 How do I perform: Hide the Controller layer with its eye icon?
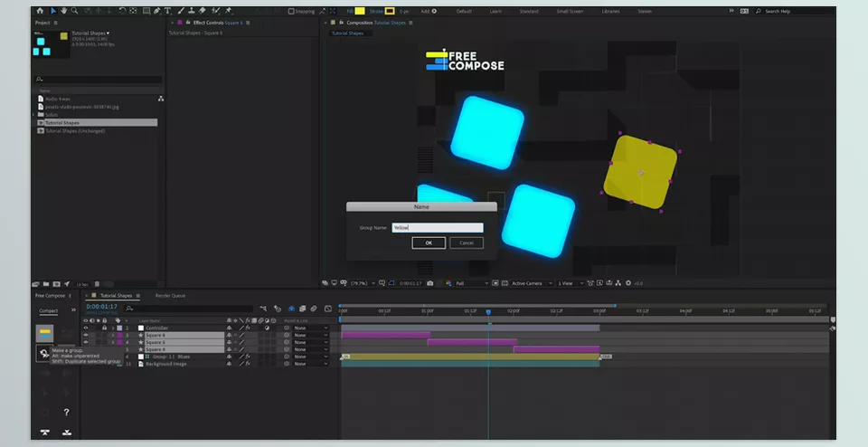tap(85, 328)
